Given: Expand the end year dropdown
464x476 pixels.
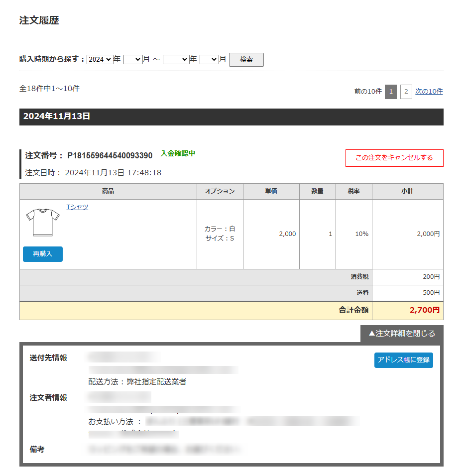Looking at the screenshot, I should click(x=176, y=59).
